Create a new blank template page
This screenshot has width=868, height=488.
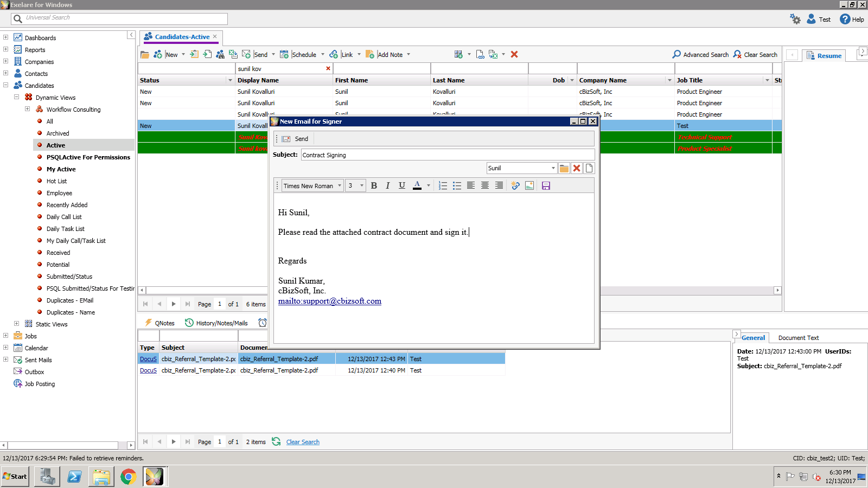[589, 168]
